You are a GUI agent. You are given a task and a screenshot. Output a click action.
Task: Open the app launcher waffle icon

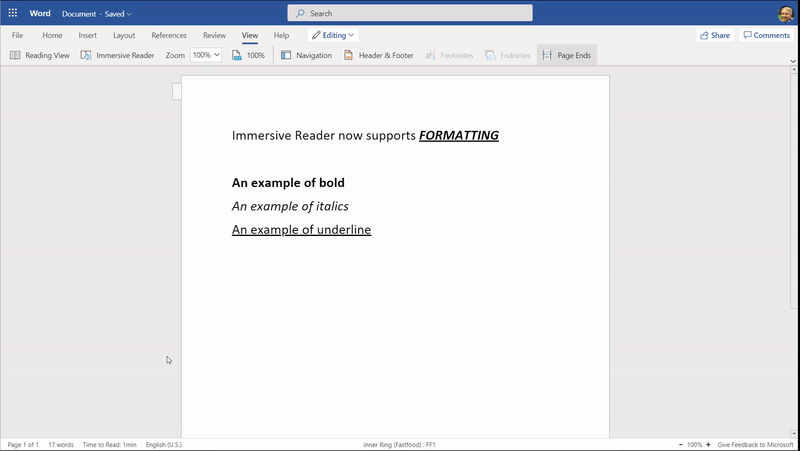pos(13,13)
